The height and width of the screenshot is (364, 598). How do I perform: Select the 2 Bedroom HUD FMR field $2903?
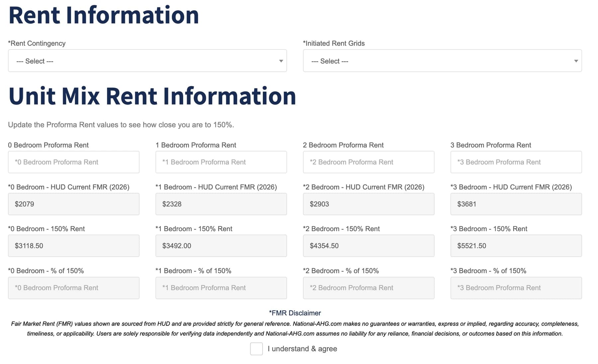pos(368,204)
